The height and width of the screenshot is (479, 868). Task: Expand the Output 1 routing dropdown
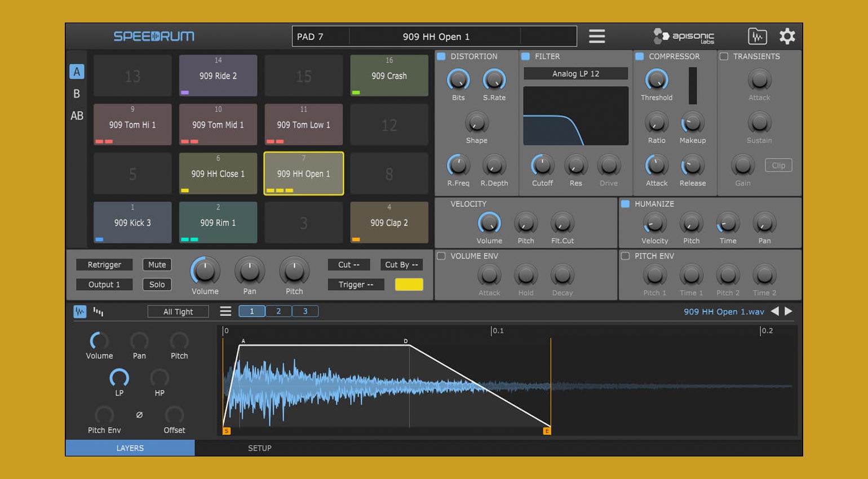tap(104, 285)
